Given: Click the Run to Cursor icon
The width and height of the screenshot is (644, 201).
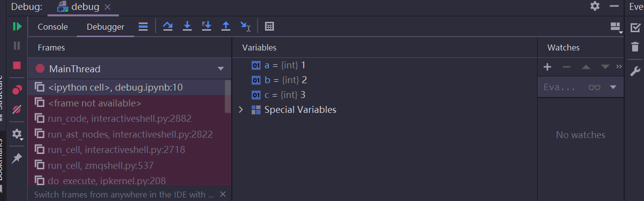Looking at the screenshot, I should point(245,27).
